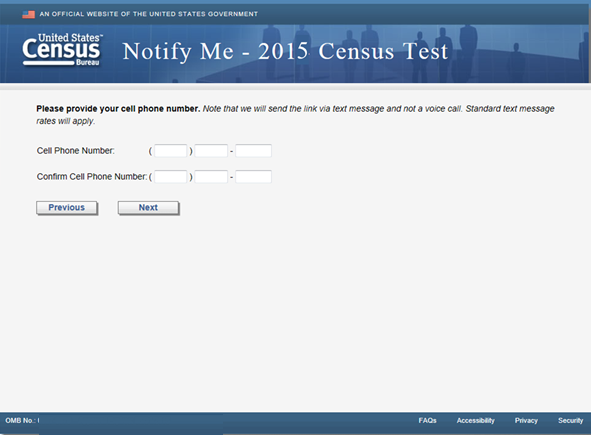
Task: Click 'Please provide your cell phone number.' text
Action: (x=118, y=109)
